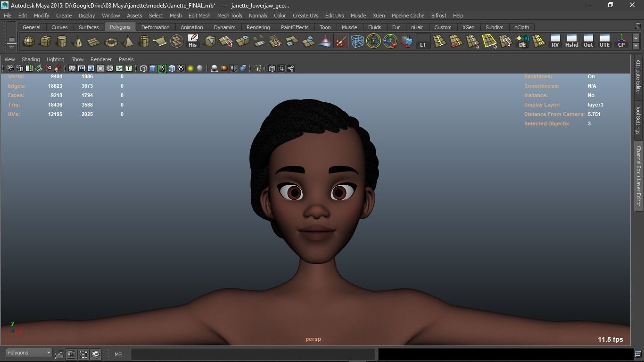
Task: Open the Lighting panel menu
Action: click(55, 59)
